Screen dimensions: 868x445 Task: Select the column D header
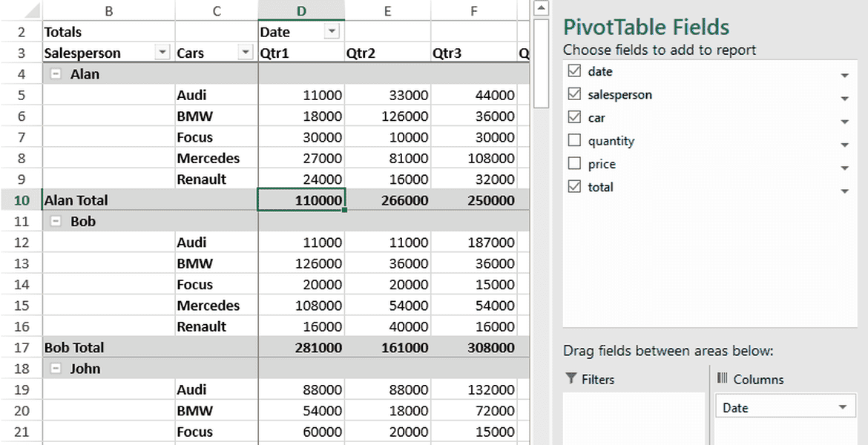point(301,10)
